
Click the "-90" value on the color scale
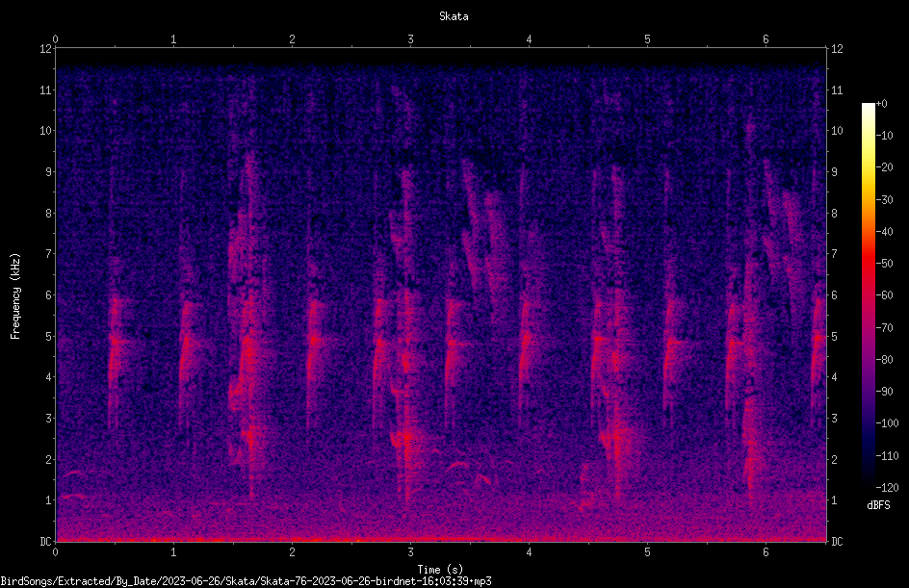[885, 392]
